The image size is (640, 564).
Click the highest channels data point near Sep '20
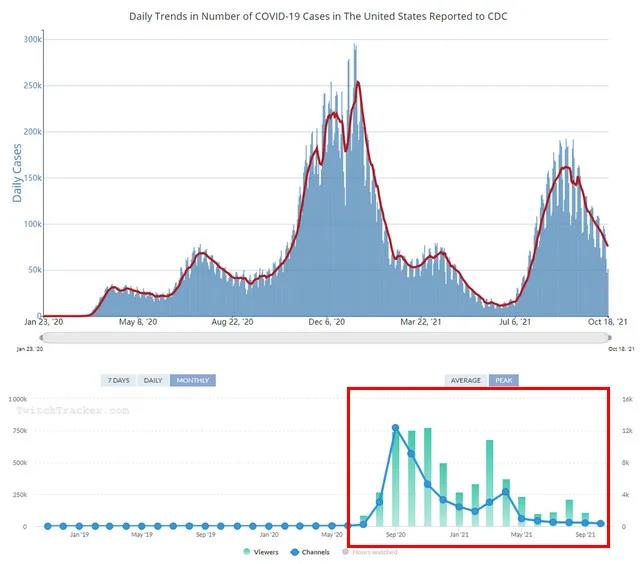(395, 428)
